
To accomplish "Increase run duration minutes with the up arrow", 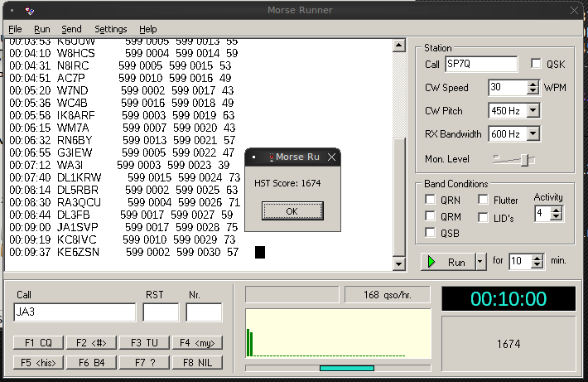I will [x=537, y=259].
